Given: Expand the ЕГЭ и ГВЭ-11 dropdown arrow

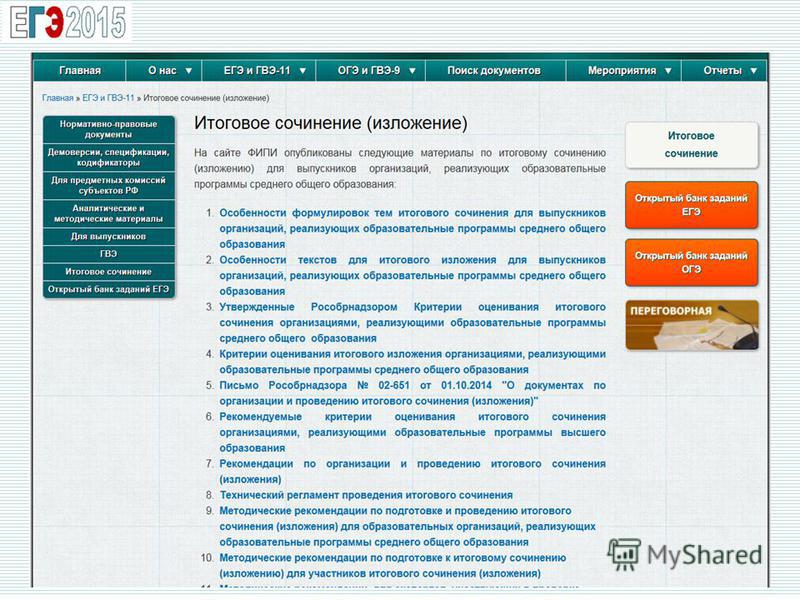Looking at the screenshot, I should click(x=303, y=71).
